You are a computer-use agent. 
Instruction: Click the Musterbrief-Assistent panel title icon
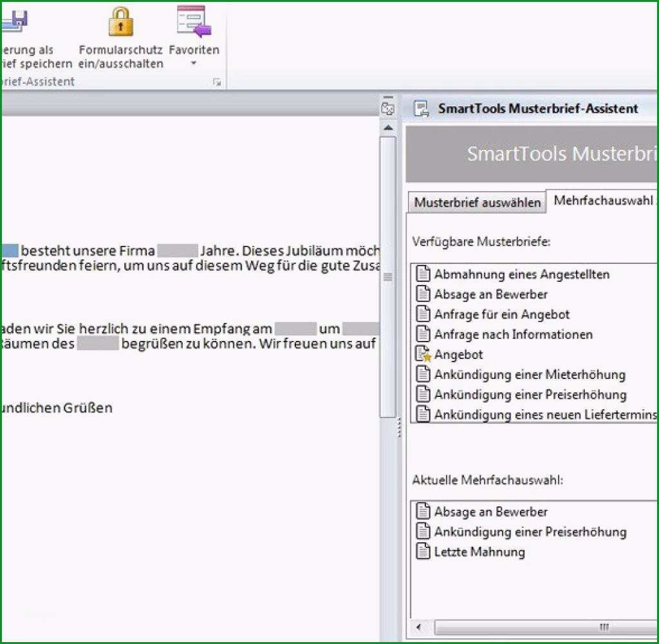click(x=421, y=108)
